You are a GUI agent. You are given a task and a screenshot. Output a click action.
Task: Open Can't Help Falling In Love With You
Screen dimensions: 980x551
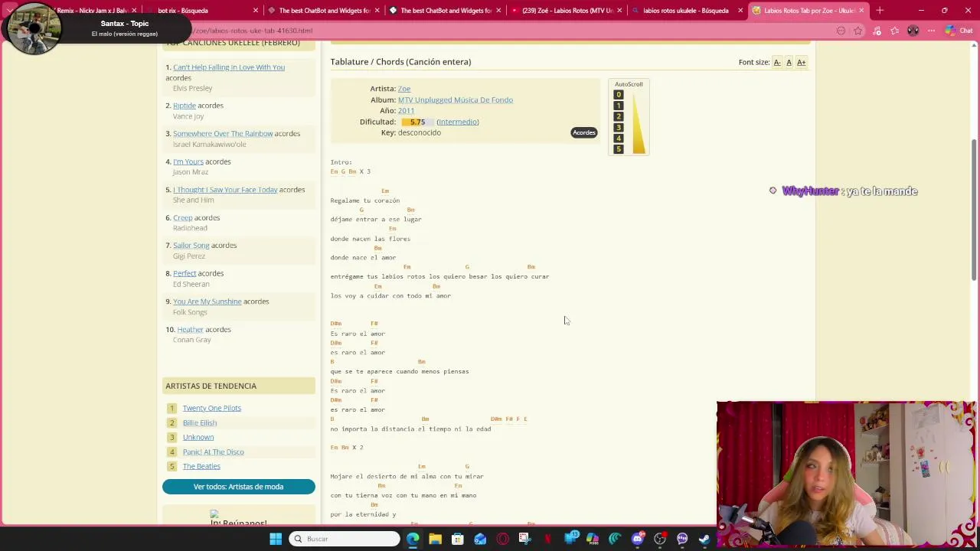(229, 67)
